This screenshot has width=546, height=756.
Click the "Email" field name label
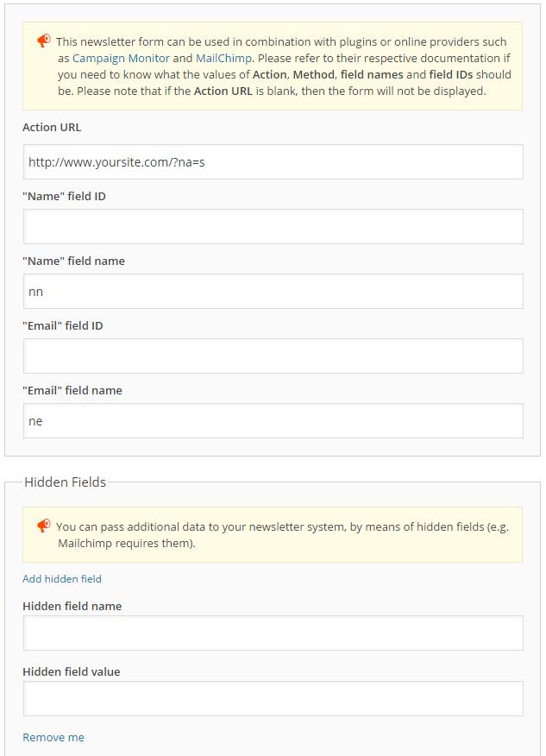click(72, 391)
